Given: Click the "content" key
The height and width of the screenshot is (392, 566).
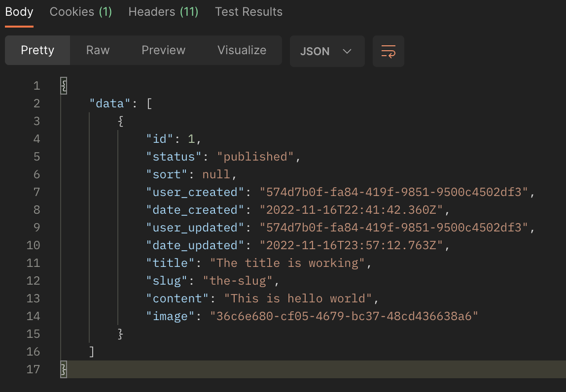Looking at the screenshot, I should coord(177,298).
